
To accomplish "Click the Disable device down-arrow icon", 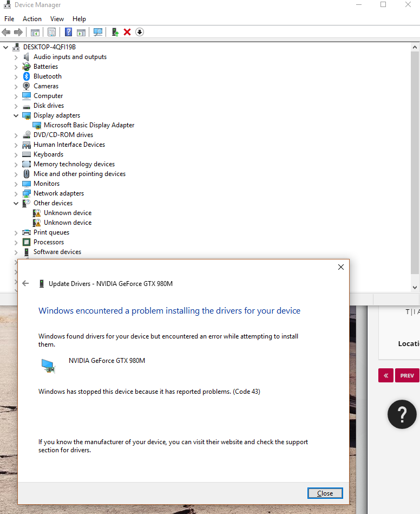I will (x=140, y=32).
